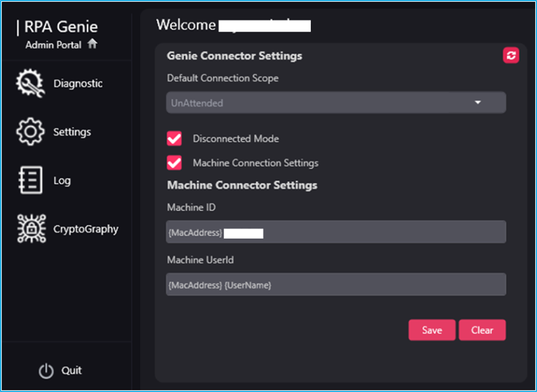Image resolution: width=537 pixels, height=392 pixels.
Task: Select the Log notebook icon
Action: coord(29,181)
